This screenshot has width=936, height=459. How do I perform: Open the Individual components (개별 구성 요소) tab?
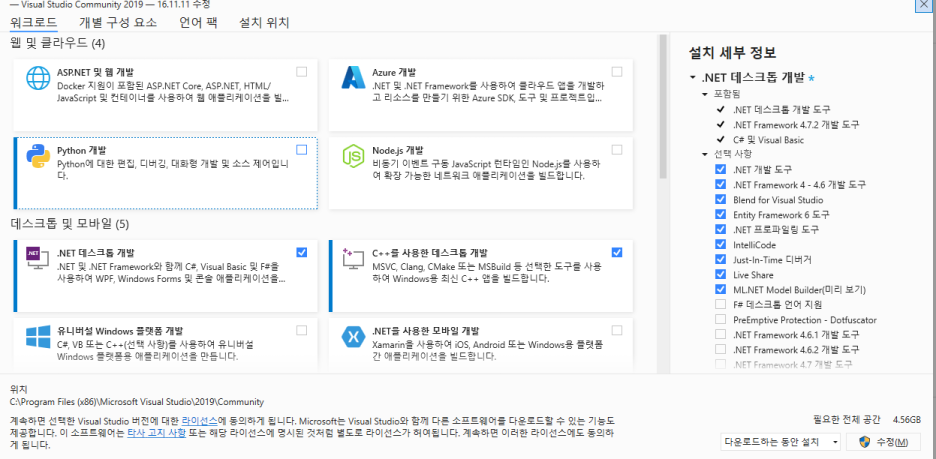118,23
